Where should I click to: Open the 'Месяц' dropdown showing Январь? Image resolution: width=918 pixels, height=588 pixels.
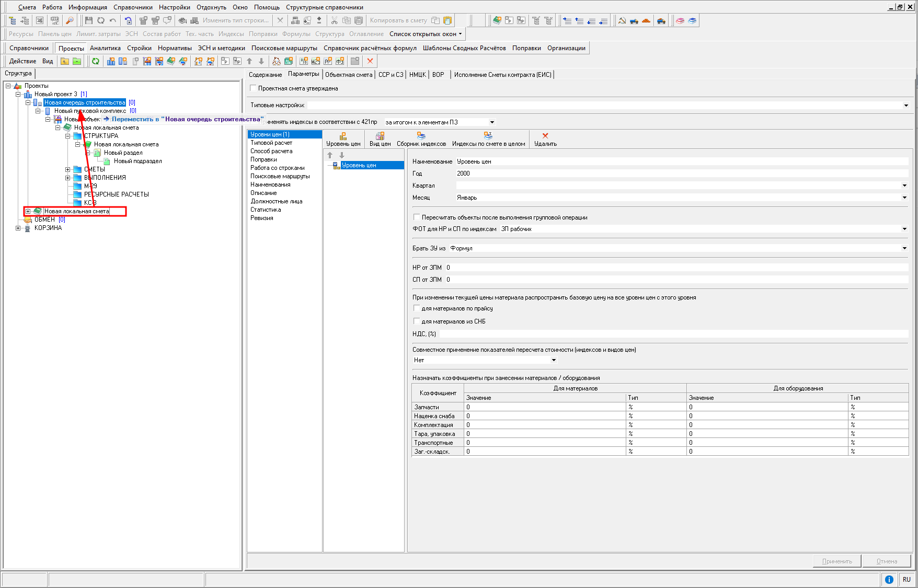click(904, 198)
